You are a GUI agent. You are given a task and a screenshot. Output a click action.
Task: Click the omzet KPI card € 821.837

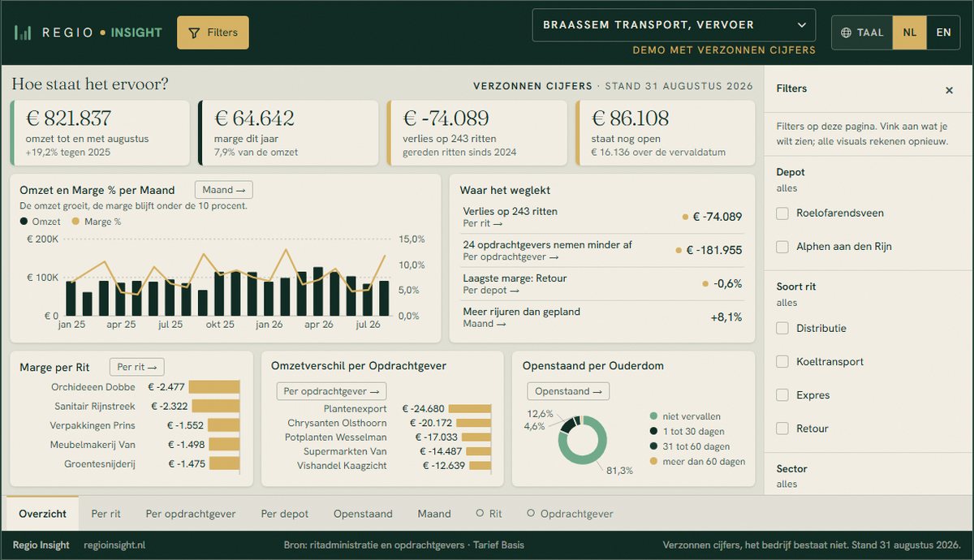[100, 132]
